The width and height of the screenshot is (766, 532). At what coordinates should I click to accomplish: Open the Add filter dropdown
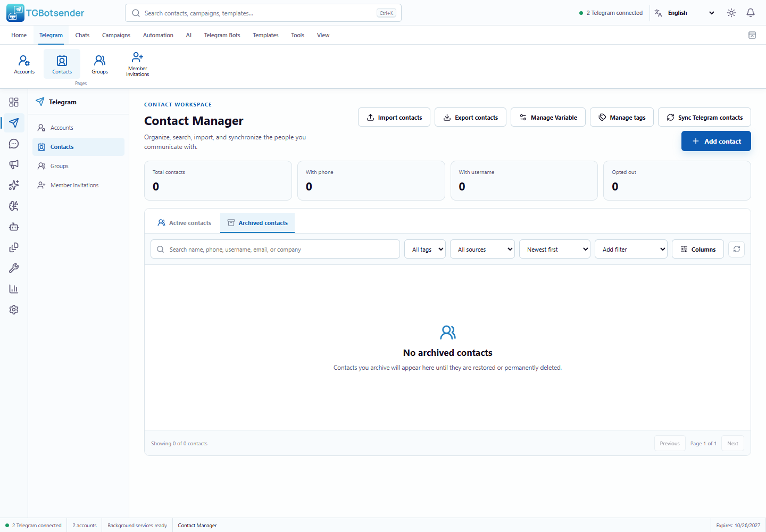point(631,249)
